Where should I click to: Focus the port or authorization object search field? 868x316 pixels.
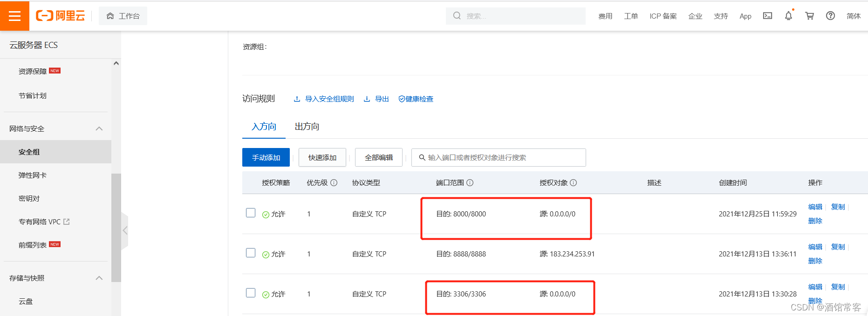(x=499, y=157)
